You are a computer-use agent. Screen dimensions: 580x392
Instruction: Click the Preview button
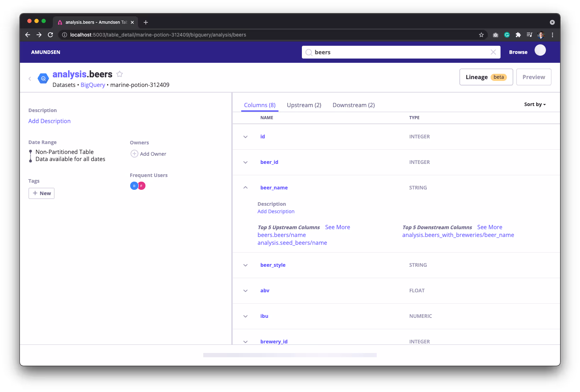tap(534, 77)
